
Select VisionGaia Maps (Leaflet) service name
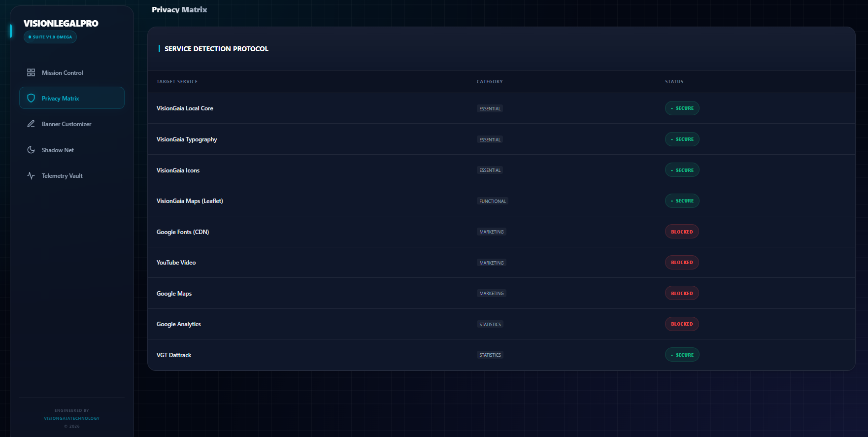point(190,201)
